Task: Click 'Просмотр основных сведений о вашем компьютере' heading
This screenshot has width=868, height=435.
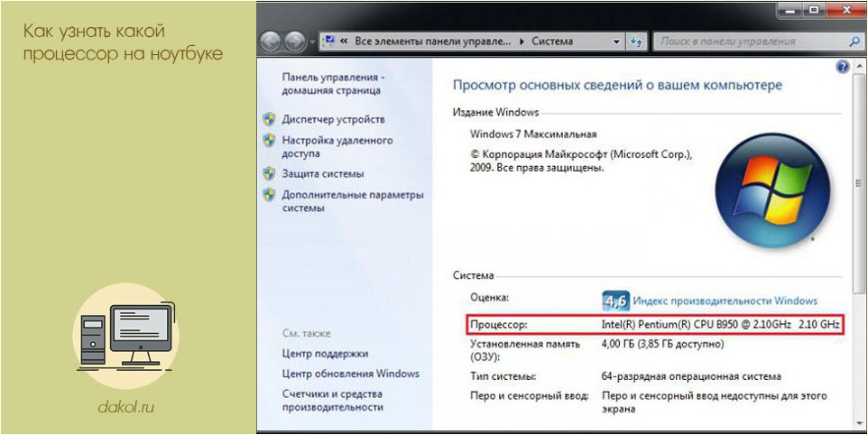Action: pyautogui.click(x=617, y=86)
